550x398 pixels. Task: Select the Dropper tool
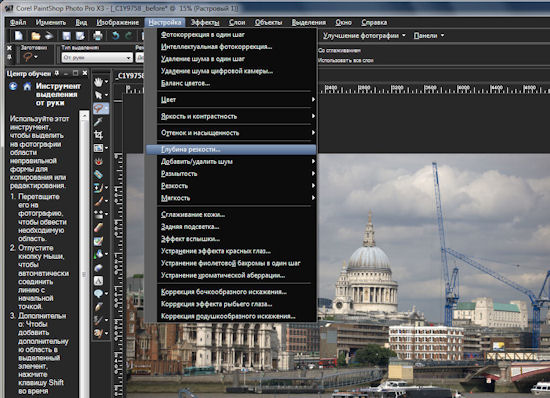pos(98,122)
